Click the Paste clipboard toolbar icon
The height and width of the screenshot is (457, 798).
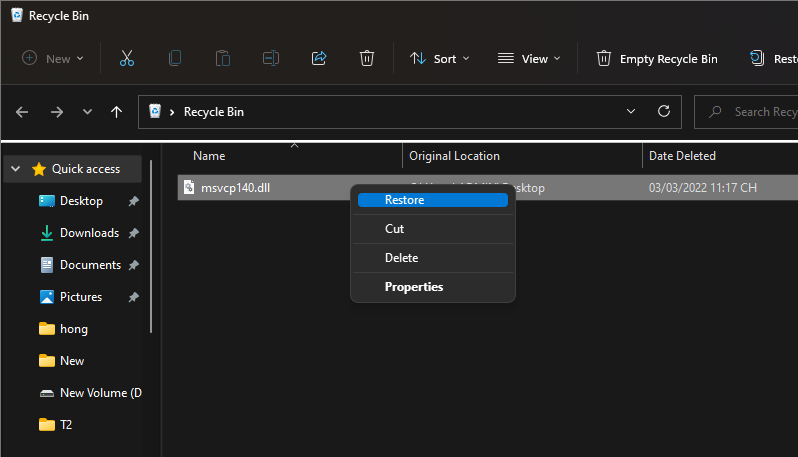(x=222, y=59)
